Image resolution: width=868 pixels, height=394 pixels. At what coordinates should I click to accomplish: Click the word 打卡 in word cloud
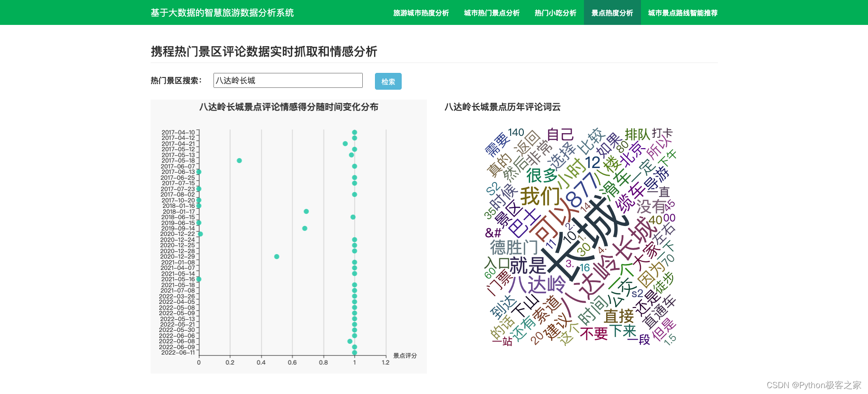pos(662,134)
